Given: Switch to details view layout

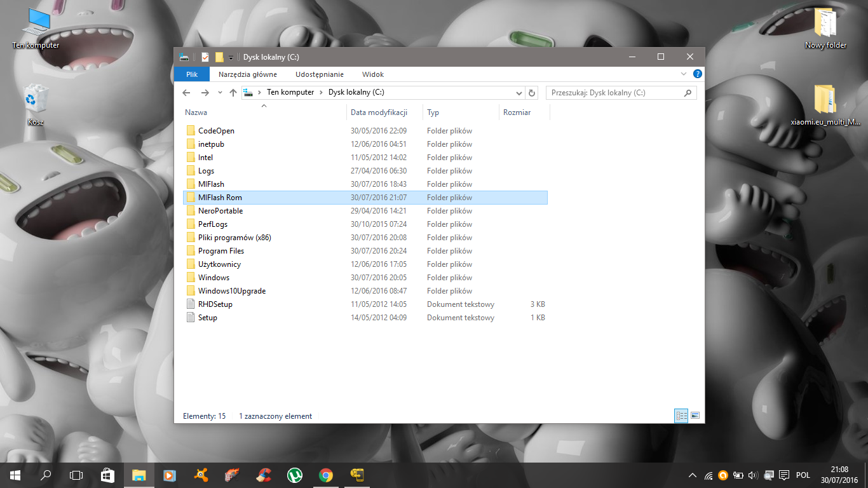Looking at the screenshot, I should 682,416.
